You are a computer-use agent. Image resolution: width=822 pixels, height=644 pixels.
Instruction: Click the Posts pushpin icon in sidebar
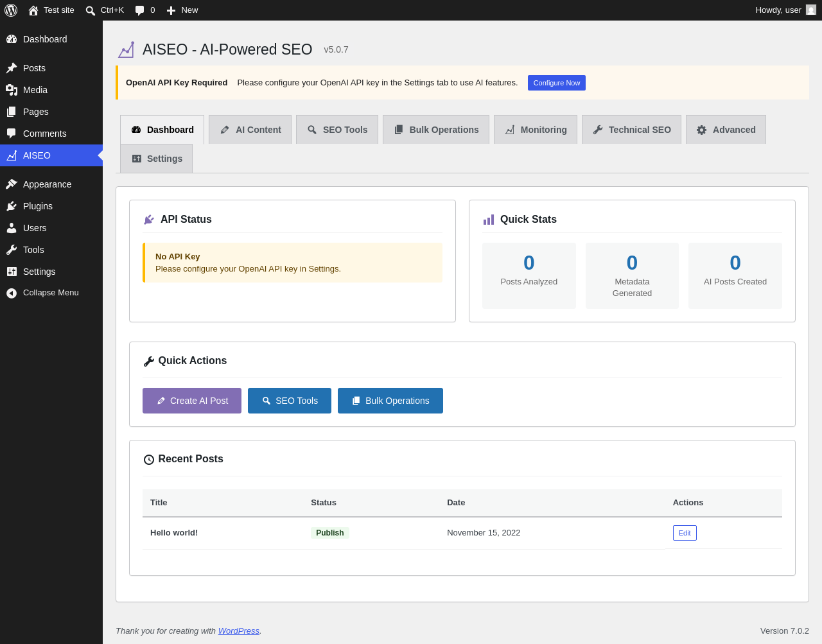[12, 68]
